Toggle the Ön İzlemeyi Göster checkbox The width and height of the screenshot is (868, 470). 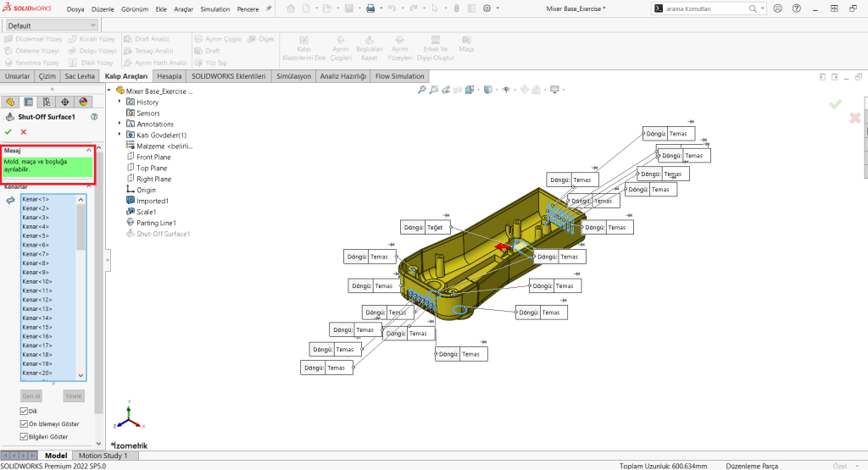click(x=24, y=424)
